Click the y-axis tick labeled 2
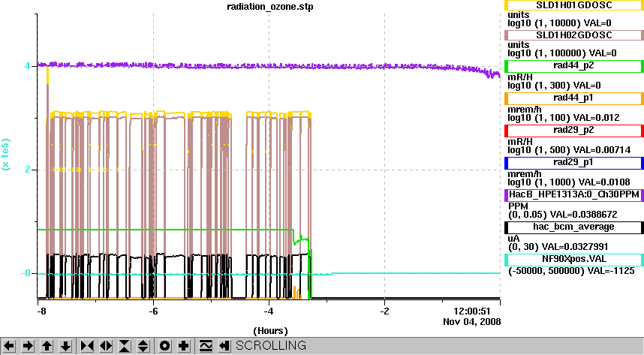The image size is (644, 355). tap(27, 170)
